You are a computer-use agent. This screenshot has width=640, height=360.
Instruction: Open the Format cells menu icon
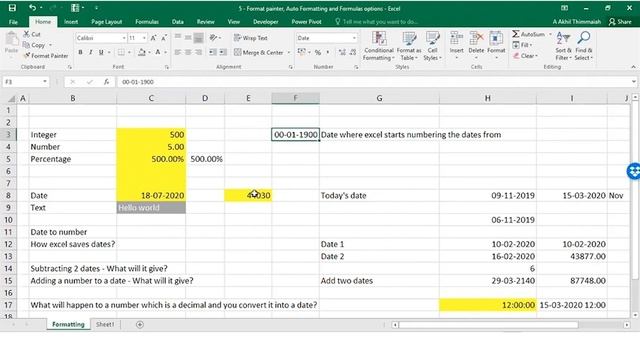click(x=496, y=39)
